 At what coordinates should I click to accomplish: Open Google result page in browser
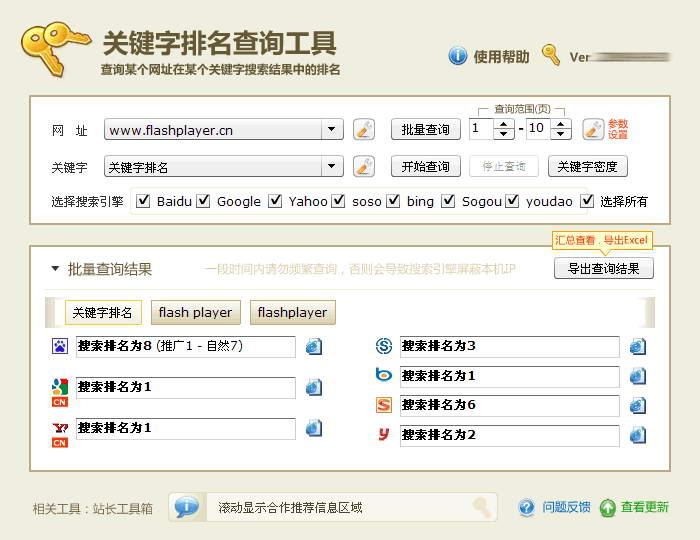pyautogui.click(x=314, y=387)
